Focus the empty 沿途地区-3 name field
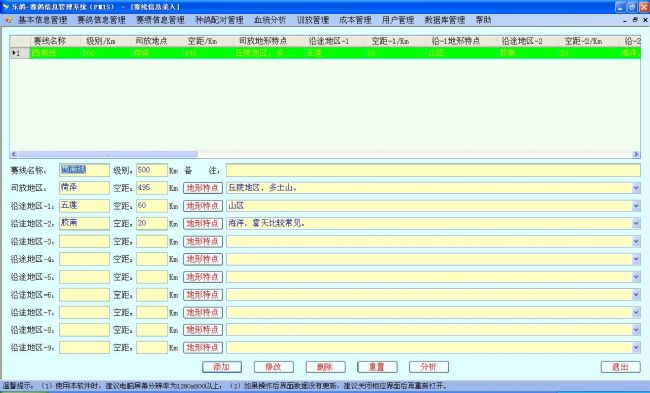The height and width of the screenshot is (393, 650). pos(84,241)
